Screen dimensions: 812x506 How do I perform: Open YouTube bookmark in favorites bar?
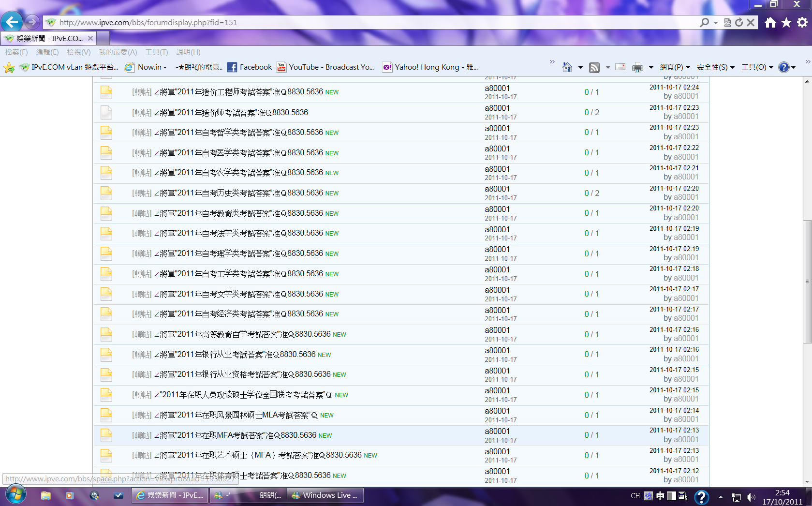325,67
